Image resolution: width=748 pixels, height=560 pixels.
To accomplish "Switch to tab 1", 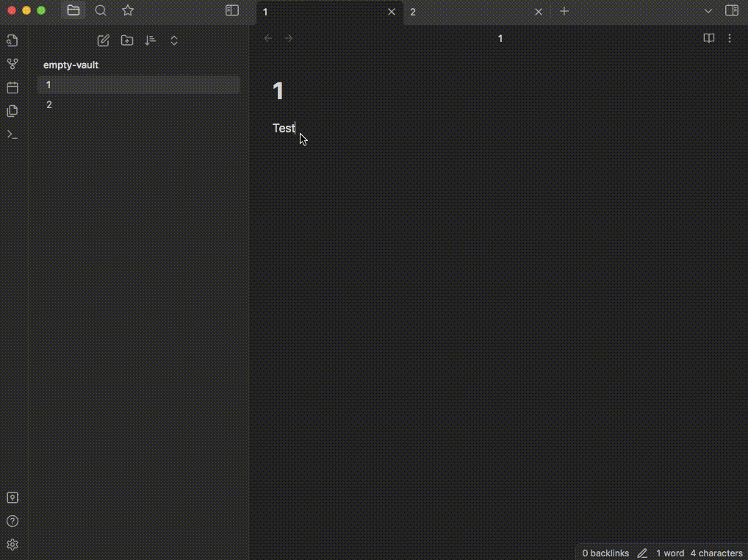I will pyautogui.click(x=330, y=12).
